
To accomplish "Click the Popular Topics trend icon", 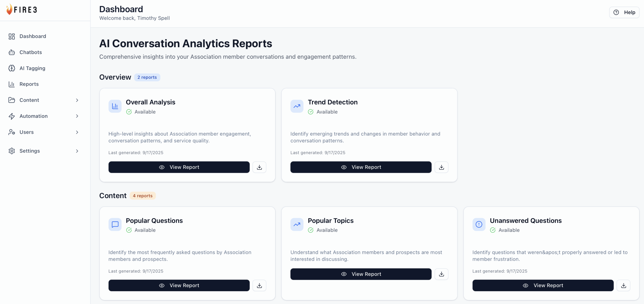I will point(297,224).
